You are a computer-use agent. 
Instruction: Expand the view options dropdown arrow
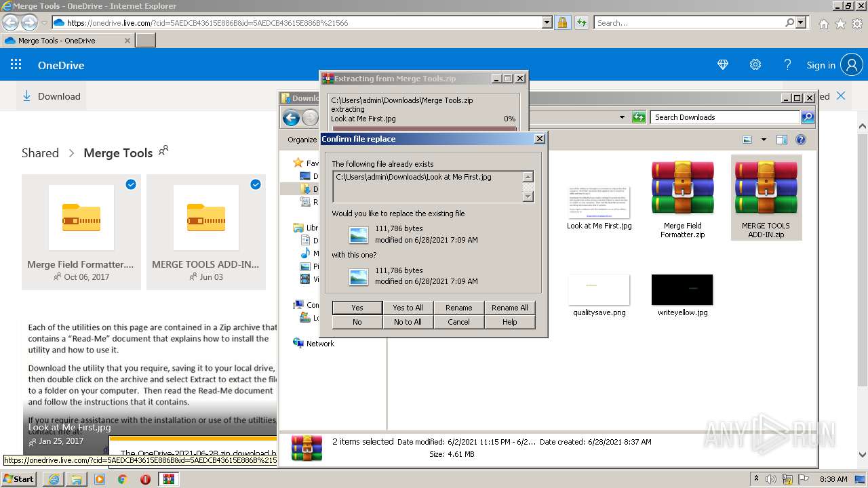[764, 140]
